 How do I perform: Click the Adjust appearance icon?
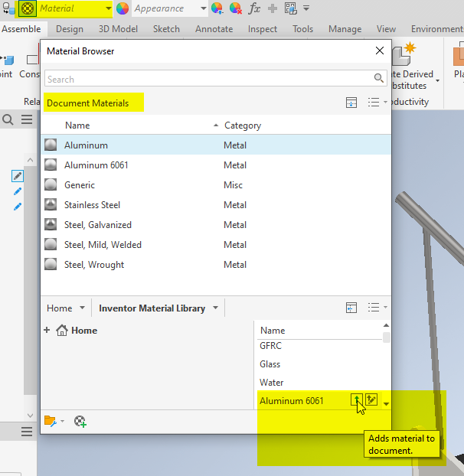coord(217,8)
